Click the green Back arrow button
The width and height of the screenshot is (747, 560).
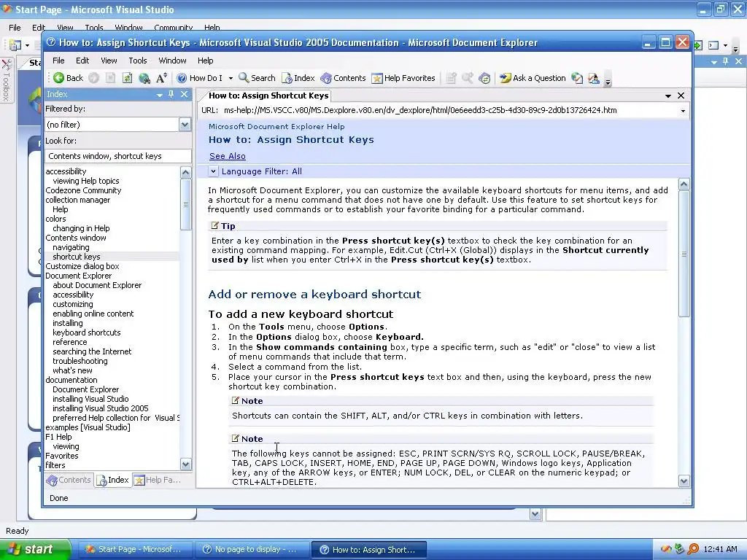coord(68,78)
